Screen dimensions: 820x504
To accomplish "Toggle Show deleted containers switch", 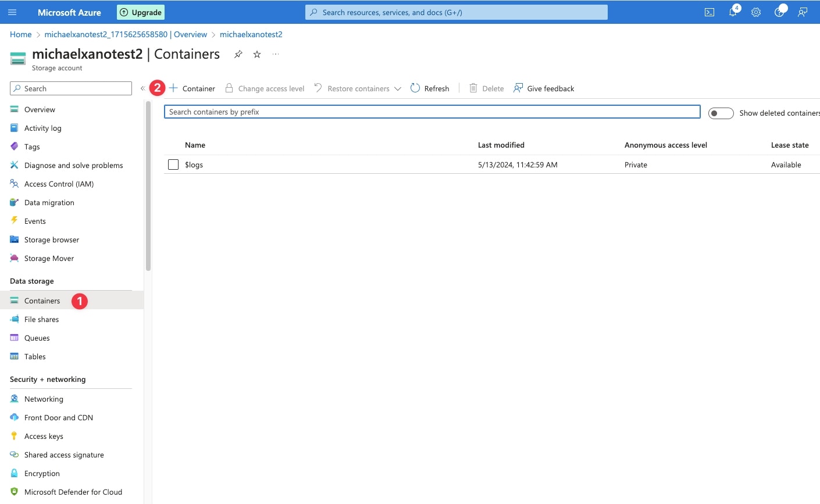I will click(x=721, y=113).
